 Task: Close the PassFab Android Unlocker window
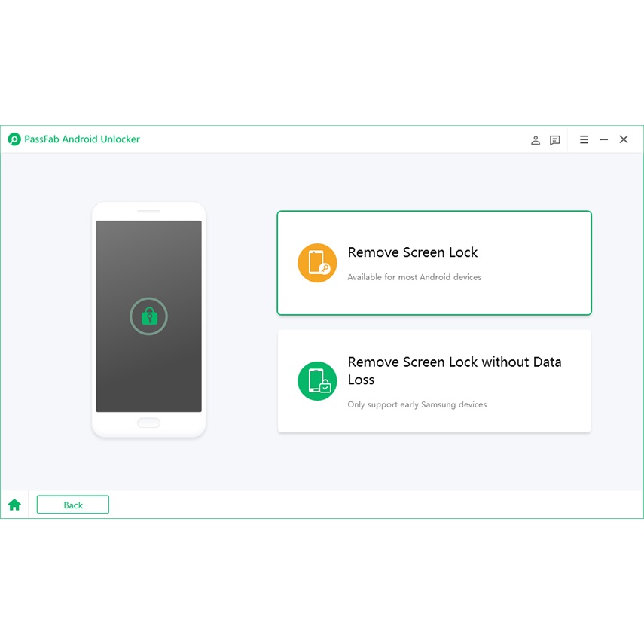624,139
